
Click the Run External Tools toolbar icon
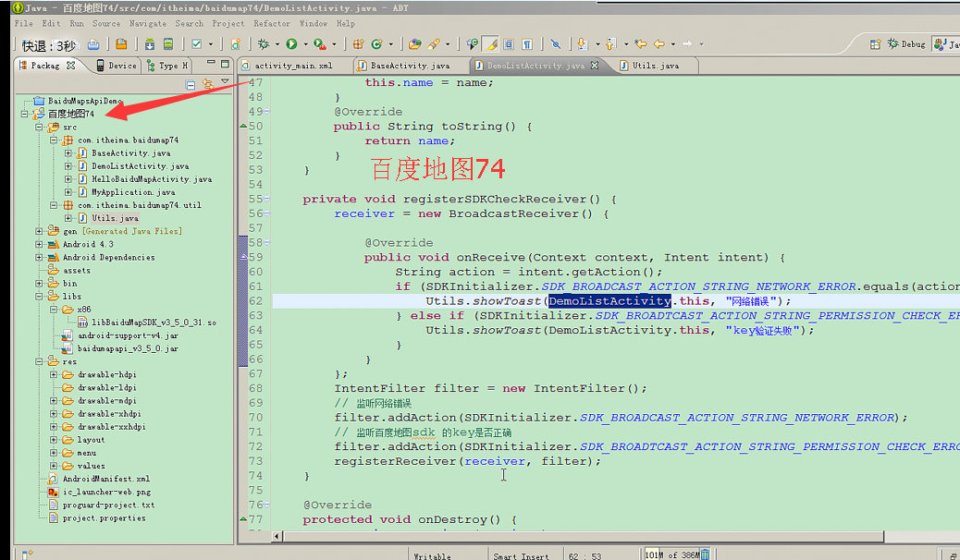(319, 44)
